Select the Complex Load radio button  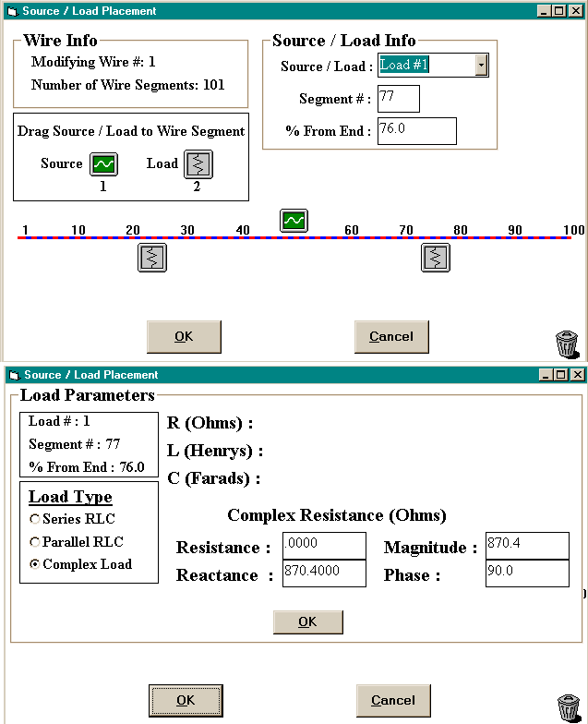click(x=35, y=564)
